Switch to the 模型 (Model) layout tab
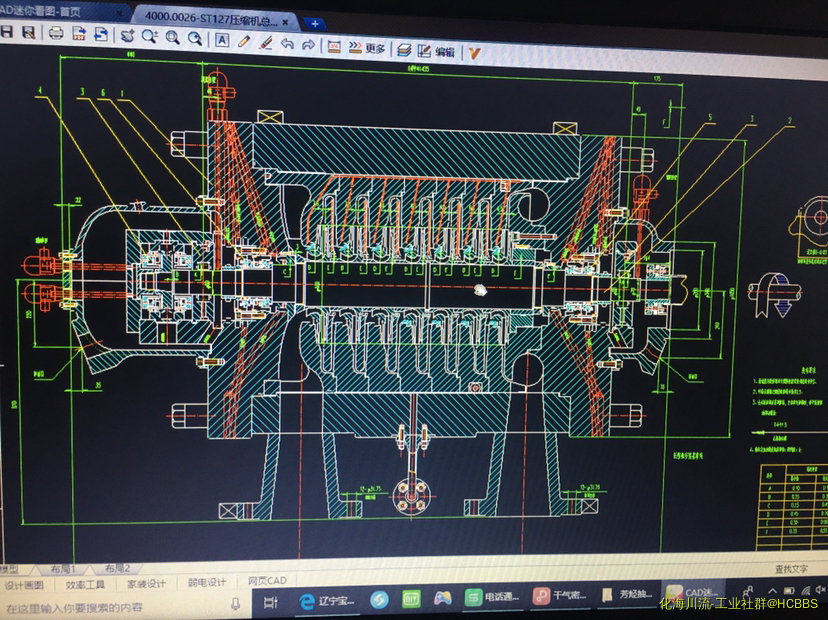The width and height of the screenshot is (828, 620). [10, 569]
